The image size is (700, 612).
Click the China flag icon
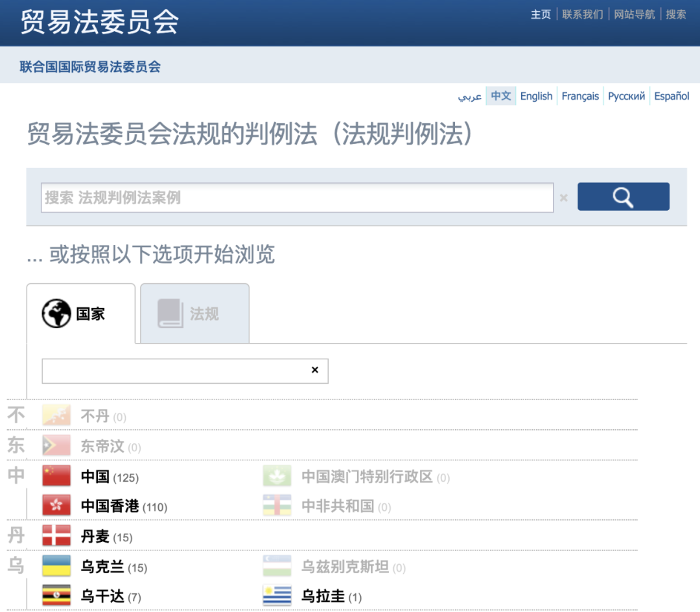coord(56,475)
